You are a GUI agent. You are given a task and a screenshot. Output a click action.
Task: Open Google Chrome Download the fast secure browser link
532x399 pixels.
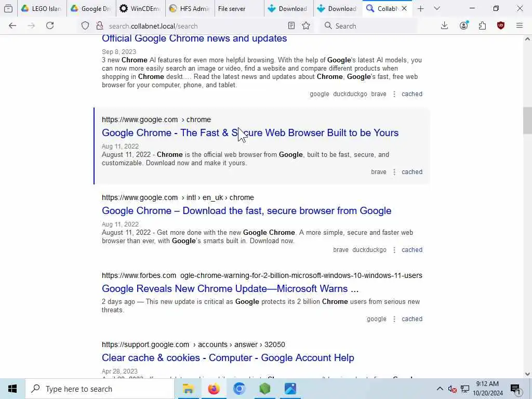point(247,211)
